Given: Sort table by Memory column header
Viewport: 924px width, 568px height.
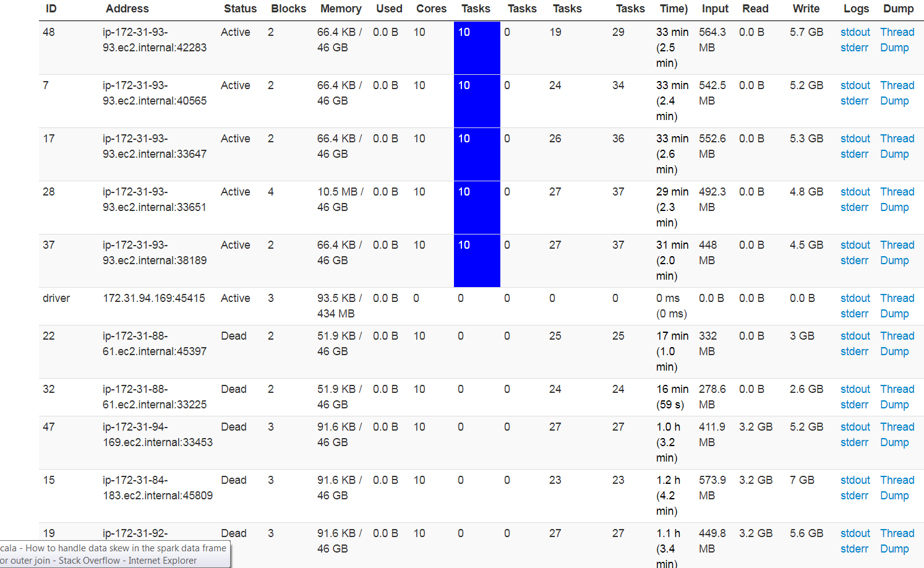Looking at the screenshot, I should click(341, 9).
